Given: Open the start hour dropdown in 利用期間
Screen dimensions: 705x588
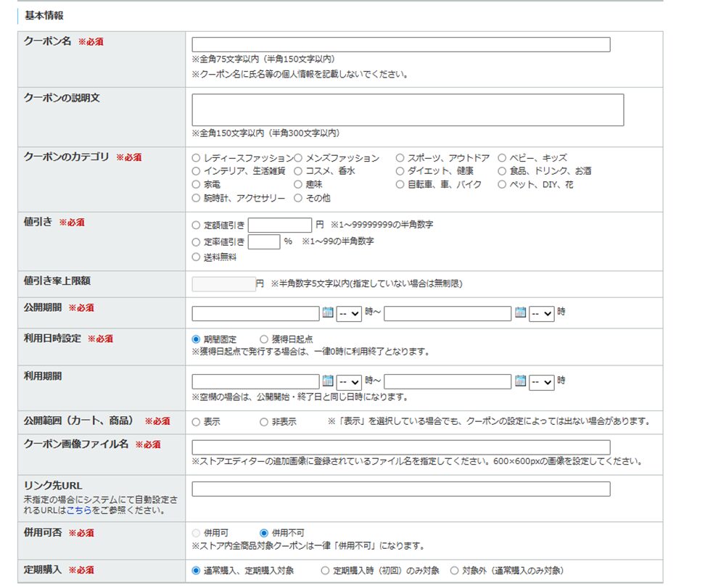Looking at the screenshot, I should [350, 381].
